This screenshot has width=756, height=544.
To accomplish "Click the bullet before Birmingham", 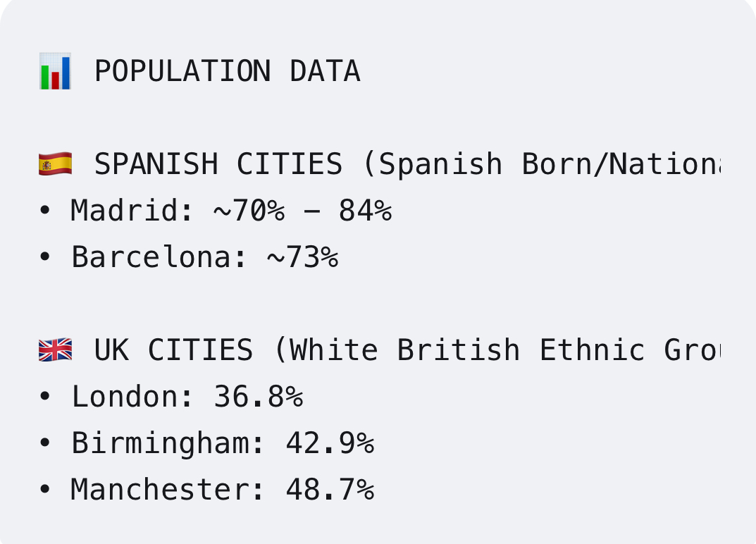I will coord(45,443).
